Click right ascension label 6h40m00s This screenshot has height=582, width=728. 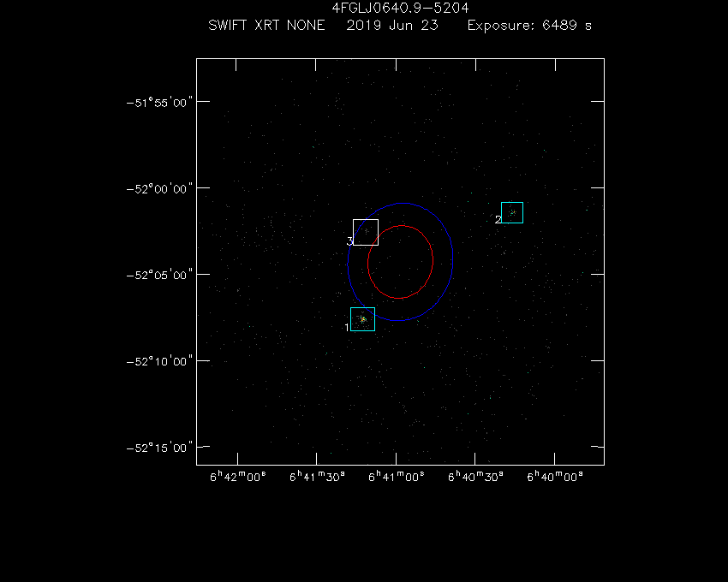pyautogui.click(x=555, y=477)
